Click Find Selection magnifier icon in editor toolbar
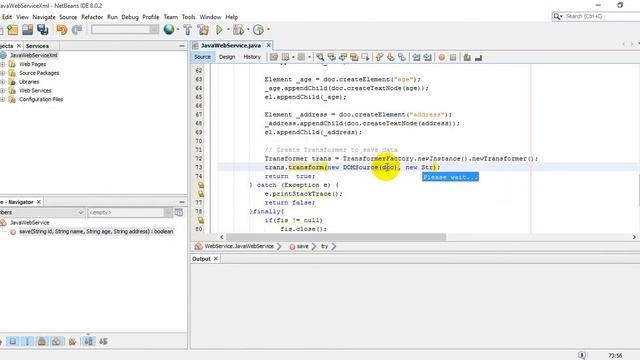The image size is (640, 360). 320,57
